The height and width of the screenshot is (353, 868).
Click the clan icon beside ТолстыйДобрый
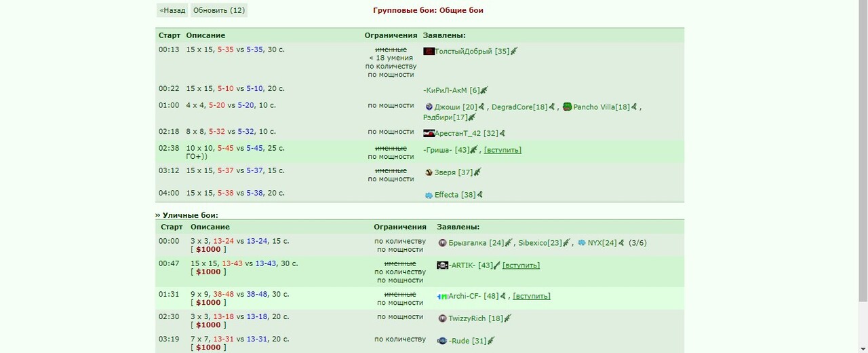click(x=429, y=51)
